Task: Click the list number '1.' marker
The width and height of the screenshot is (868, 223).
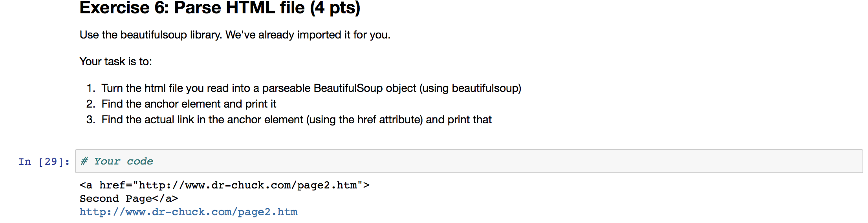Action: pyautogui.click(x=91, y=88)
